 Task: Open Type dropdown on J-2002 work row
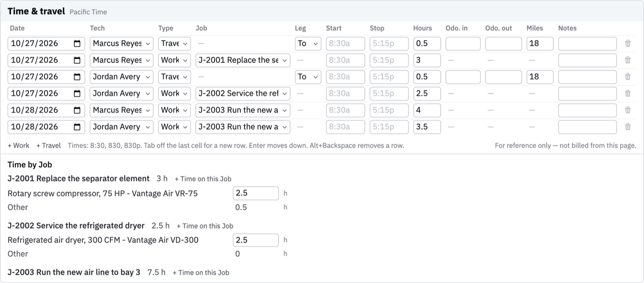click(x=174, y=93)
